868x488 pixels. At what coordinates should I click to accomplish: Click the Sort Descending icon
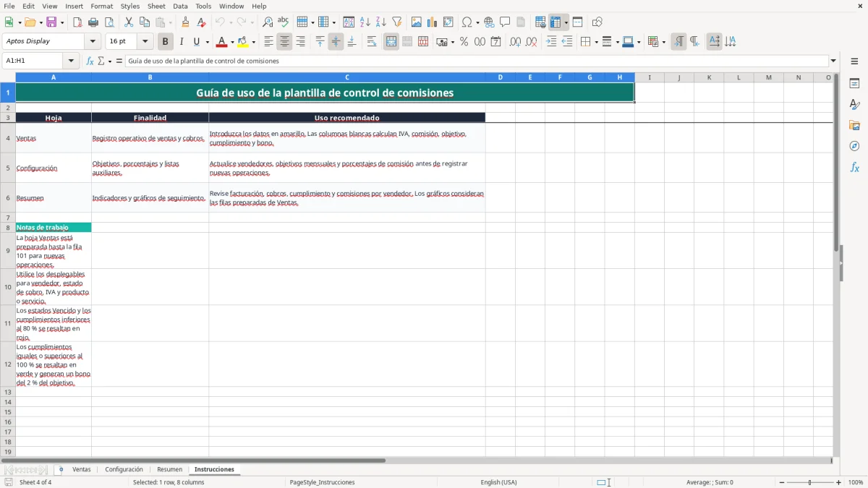(381, 22)
